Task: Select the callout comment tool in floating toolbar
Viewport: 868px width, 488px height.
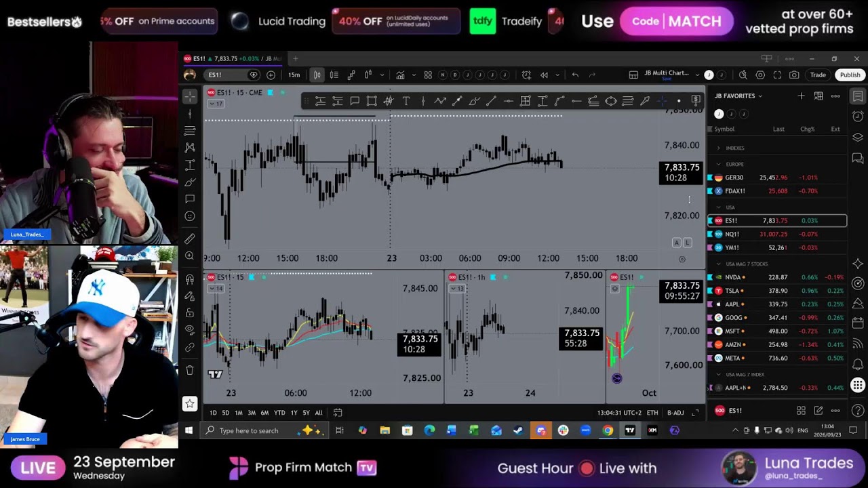Action: tap(355, 101)
